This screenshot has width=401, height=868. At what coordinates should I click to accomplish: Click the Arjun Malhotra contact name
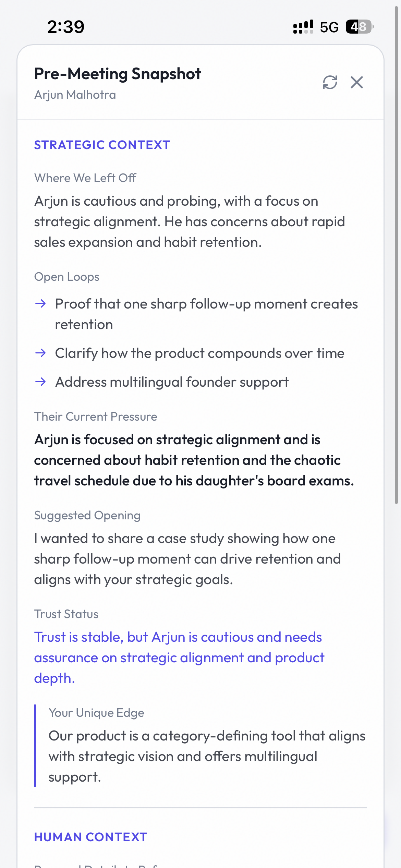point(75,95)
